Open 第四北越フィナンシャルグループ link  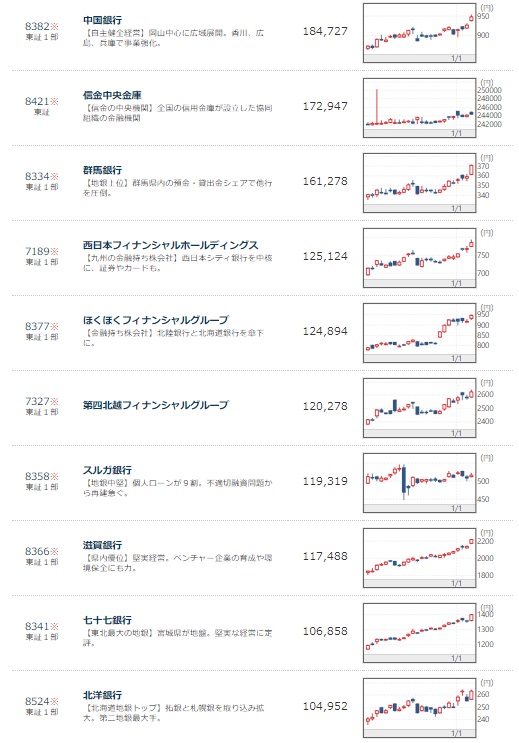(156, 405)
